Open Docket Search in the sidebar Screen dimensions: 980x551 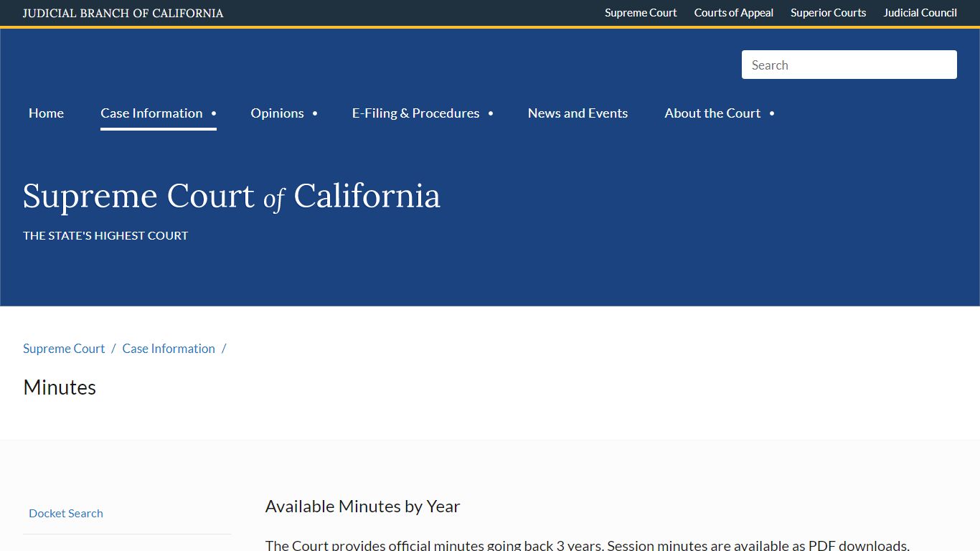[x=66, y=513]
